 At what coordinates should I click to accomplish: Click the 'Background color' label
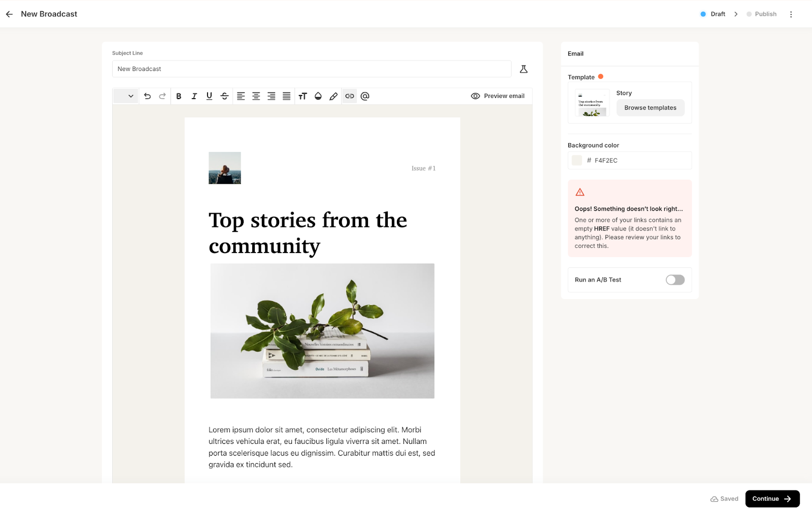[593, 145]
